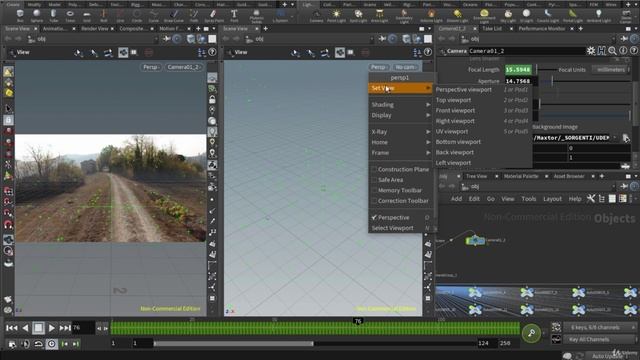Select the Box shelf tool
This screenshot has height=360, width=640.
[x=20, y=16]
